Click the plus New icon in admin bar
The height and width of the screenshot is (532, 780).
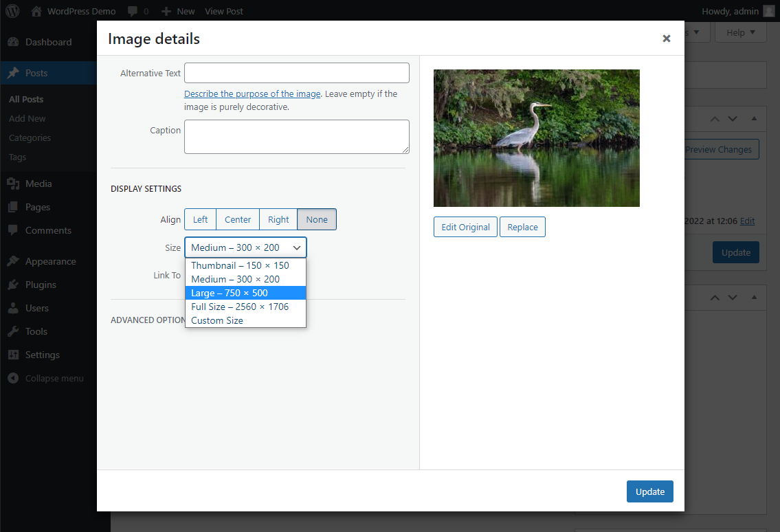tap(166, 11)
